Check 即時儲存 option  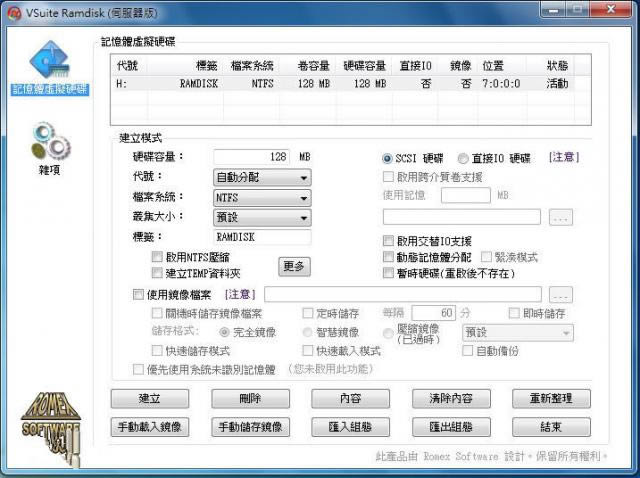[x=514, y=313]
